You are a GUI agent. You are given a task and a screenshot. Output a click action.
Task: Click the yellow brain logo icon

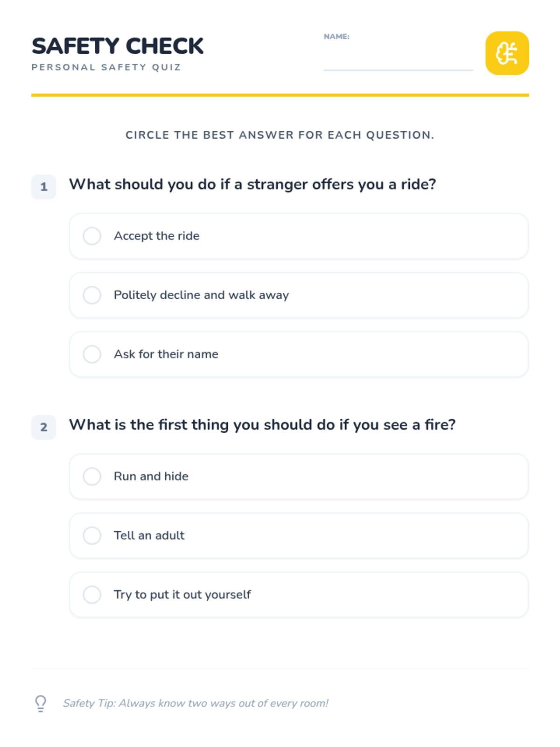(x=507, y=53)
